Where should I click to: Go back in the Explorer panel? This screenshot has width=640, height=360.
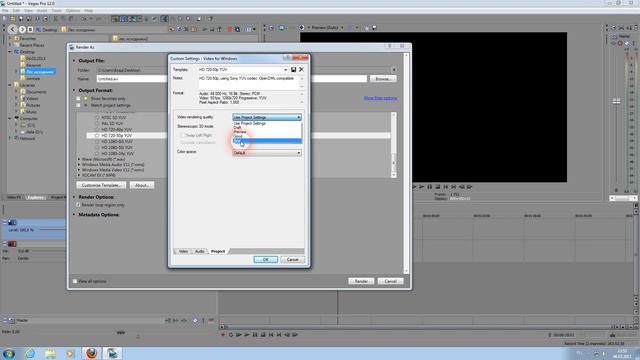click(x=13, y=29)
